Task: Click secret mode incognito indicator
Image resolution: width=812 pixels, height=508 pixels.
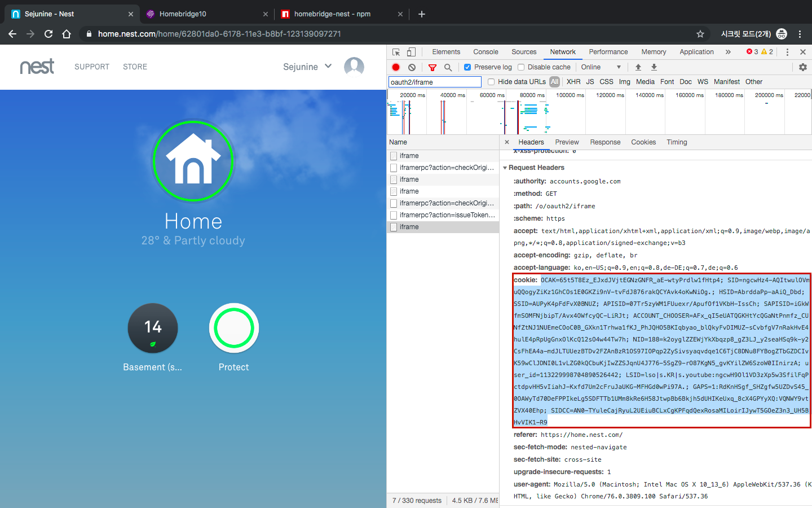Action: coord(753,34)
